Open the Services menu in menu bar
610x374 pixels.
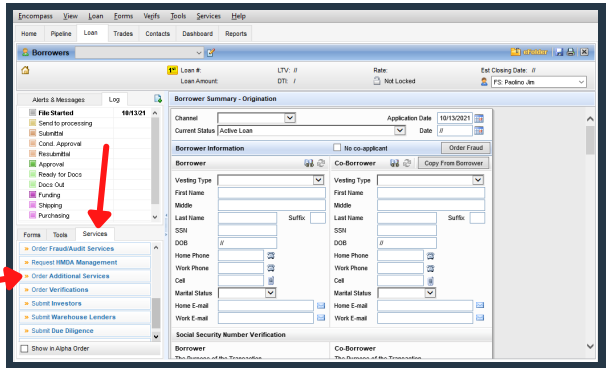(x=209, y=16)
